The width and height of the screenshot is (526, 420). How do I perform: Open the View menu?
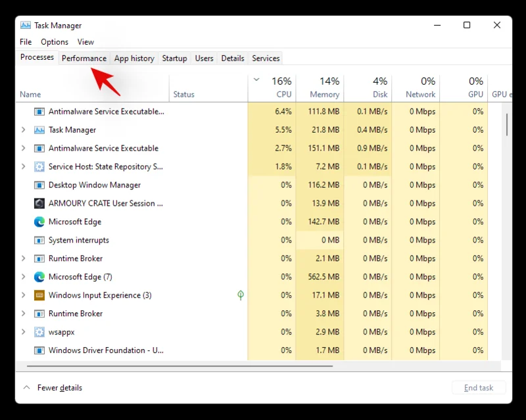(85, 41)
